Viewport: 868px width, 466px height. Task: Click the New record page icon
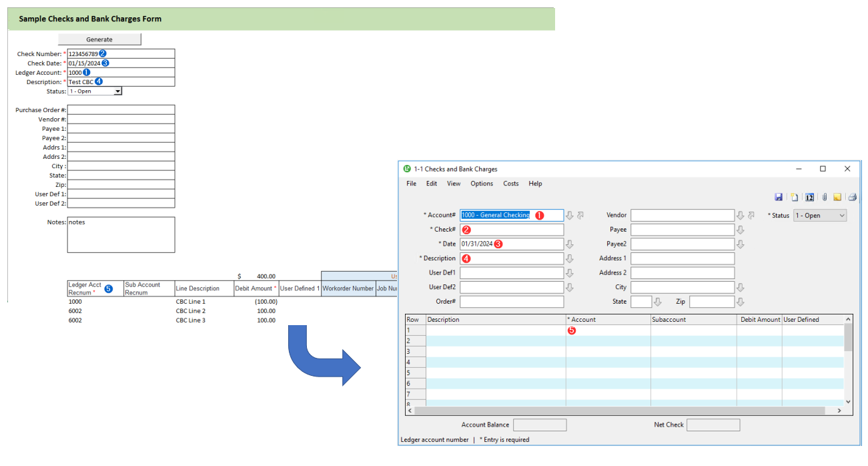795,197
